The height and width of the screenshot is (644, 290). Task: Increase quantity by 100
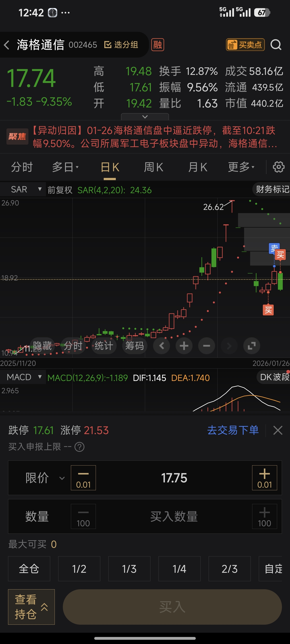(x=264, y=516)
